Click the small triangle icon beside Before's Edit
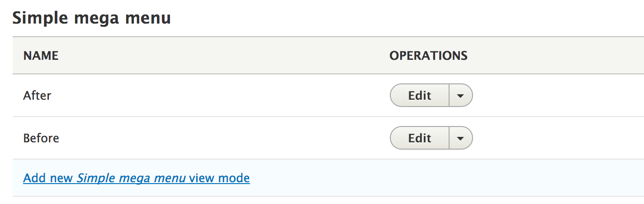The width and height of the screenshot is (644, 204). click(x=460, y=138)
